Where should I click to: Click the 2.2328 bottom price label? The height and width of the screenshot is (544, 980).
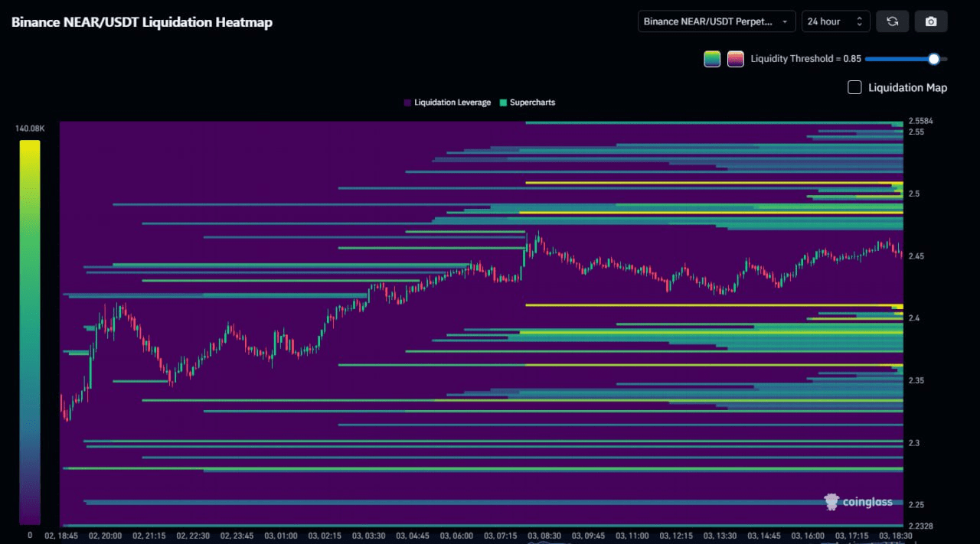pos(921,526)
